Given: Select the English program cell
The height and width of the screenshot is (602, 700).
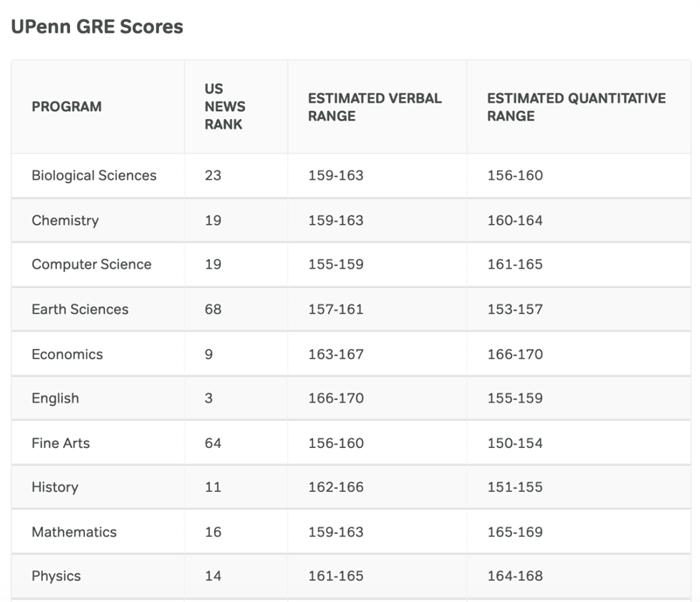Looking at the screenshot, I should (55, 398).
